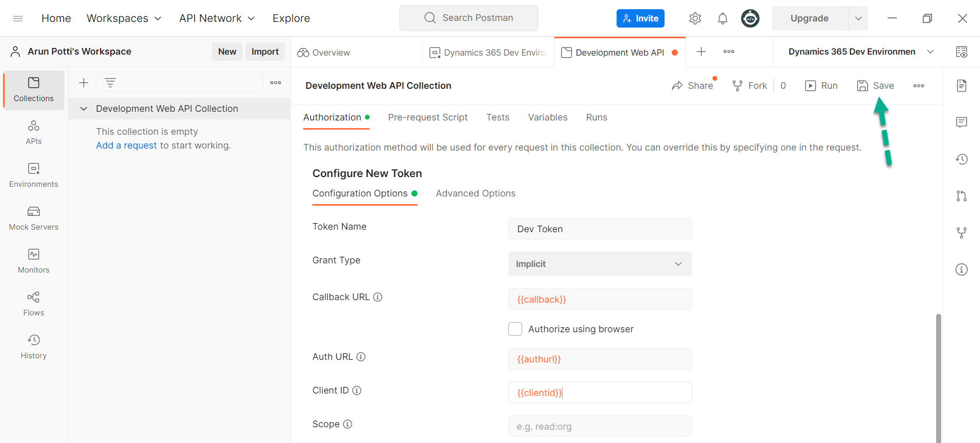Click Client ID info icon
This screenshot has height=443, width=980.
[357, 390]
